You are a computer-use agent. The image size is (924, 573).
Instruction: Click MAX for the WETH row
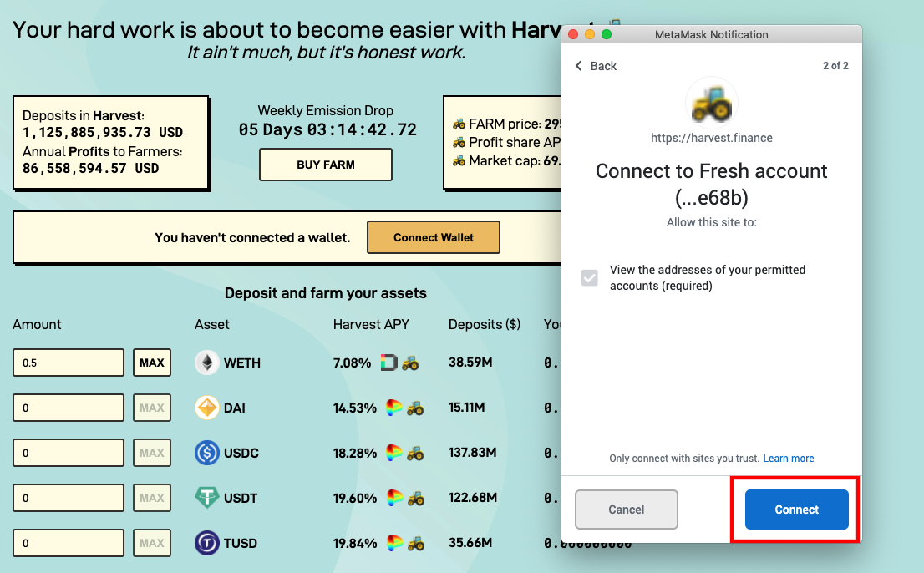[x=152, y=363]
